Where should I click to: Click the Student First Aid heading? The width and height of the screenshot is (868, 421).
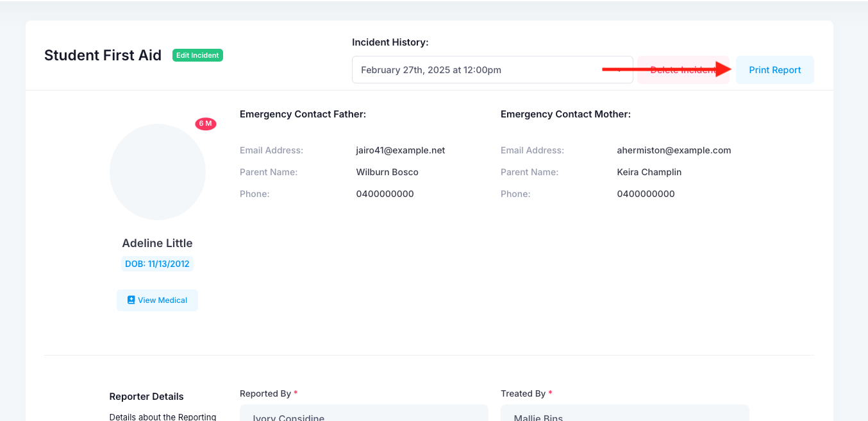(103, 55)
